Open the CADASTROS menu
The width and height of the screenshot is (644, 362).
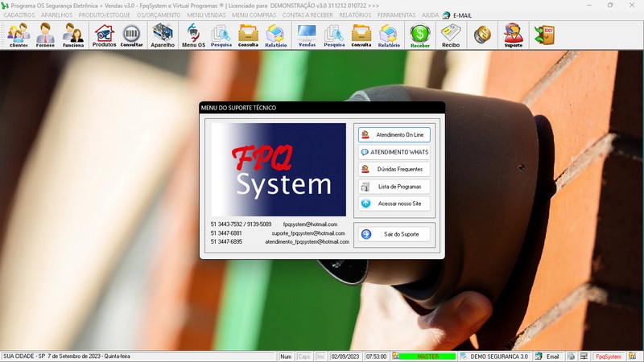[19, 15]
